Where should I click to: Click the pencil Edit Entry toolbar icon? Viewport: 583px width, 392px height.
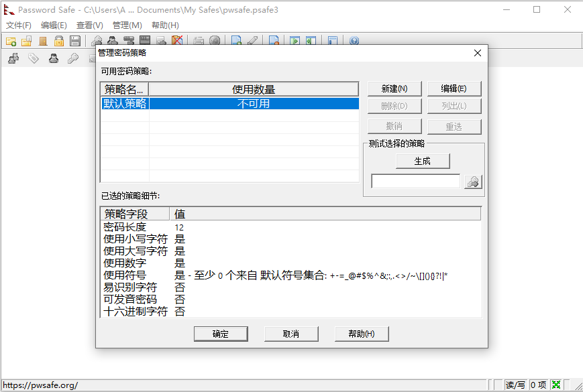coord(253,40)
